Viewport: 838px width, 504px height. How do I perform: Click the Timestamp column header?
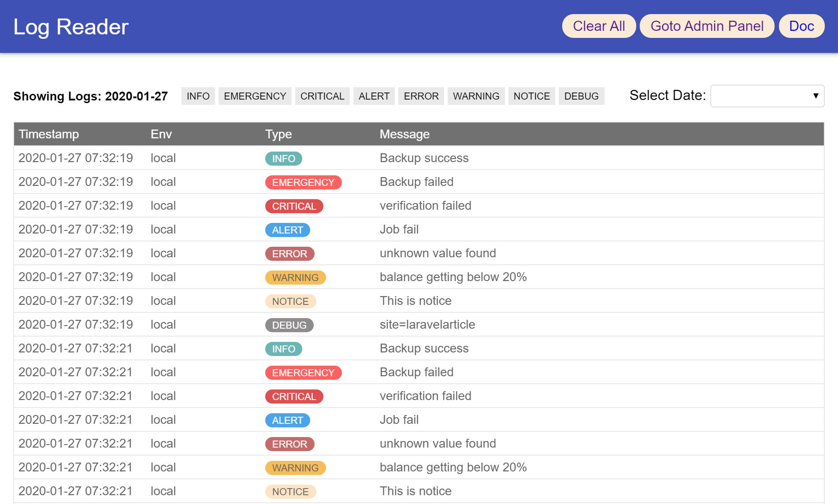click(49, 134)
